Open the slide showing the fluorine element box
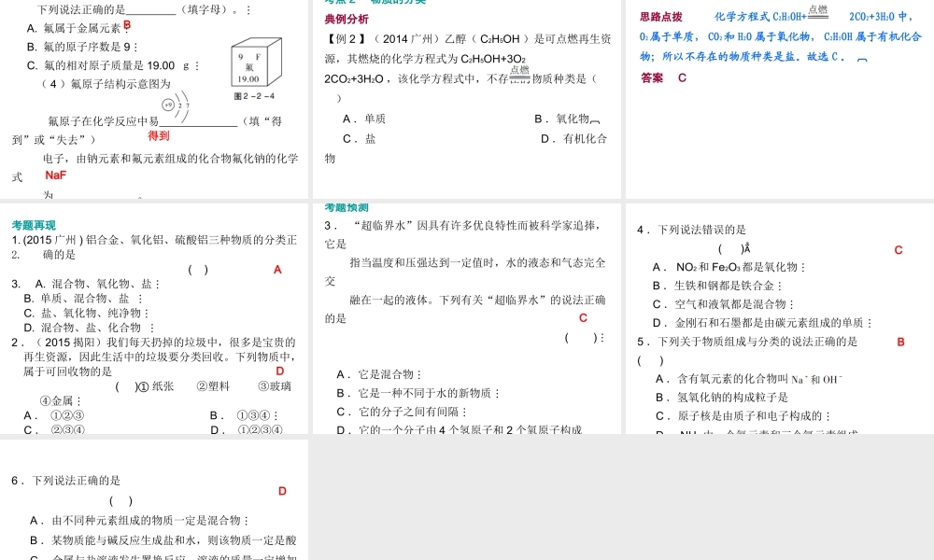The width and height of the screenshot is (934, 560). (x=154, y=99)
